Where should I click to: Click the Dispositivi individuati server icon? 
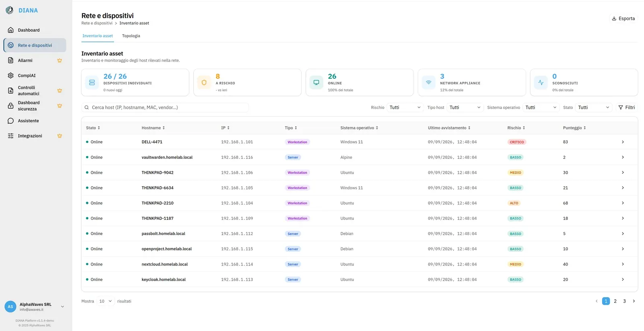coord(92,82)
